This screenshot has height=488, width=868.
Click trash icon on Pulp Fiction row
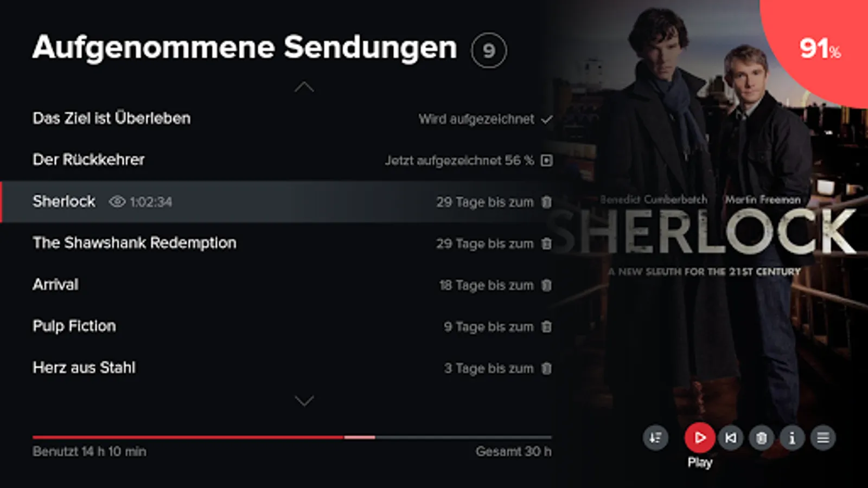[x=546, y=326]
